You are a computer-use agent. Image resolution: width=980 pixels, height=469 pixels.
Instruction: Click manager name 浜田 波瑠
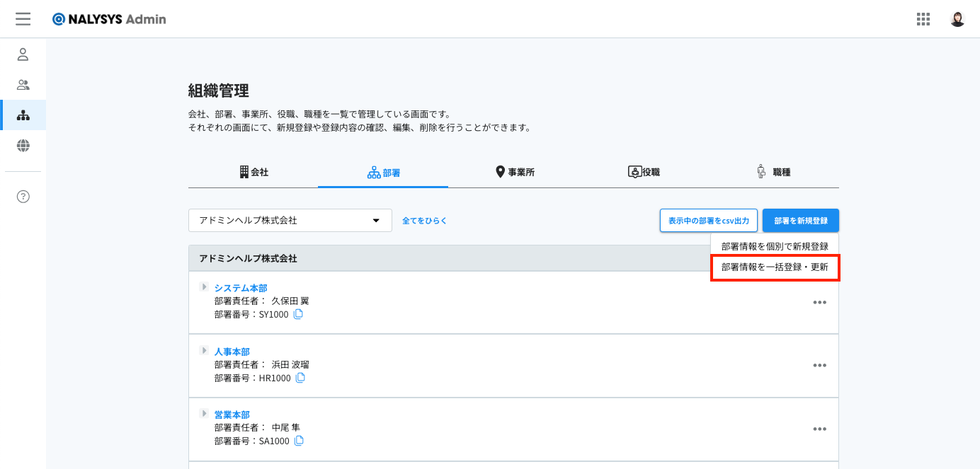290,364
